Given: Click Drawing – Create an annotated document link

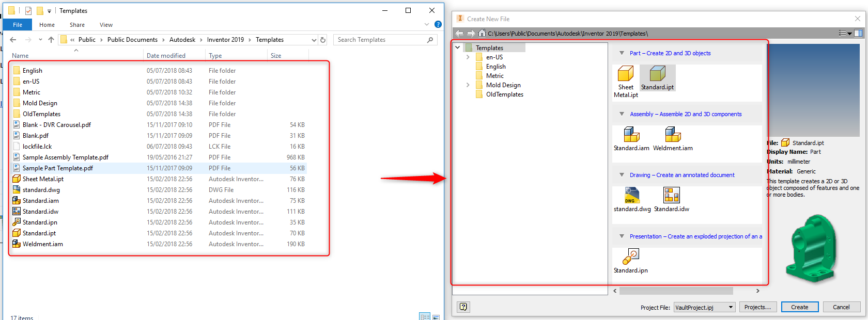Looking at the screenshot, I should click(682, 175).
